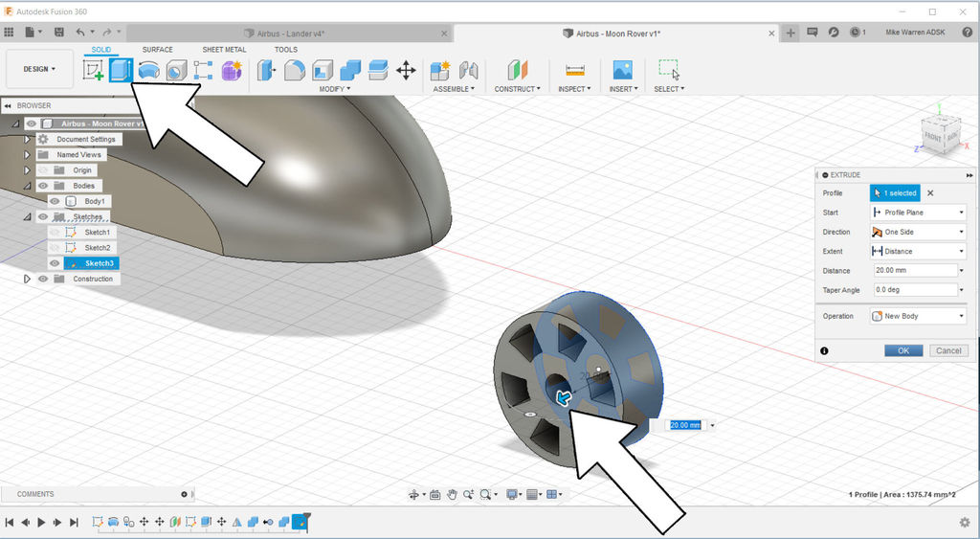This screenshot has width=980, height=539.
Task: Click the extrude info icon
Action: [x=824, y=350]
